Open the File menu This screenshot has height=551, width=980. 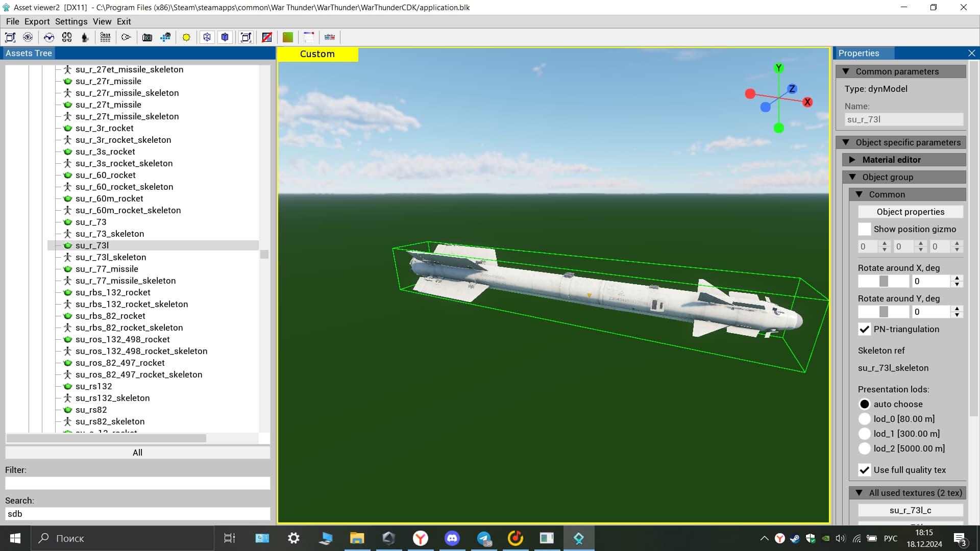pyautogui.click(x=13, y=21)
